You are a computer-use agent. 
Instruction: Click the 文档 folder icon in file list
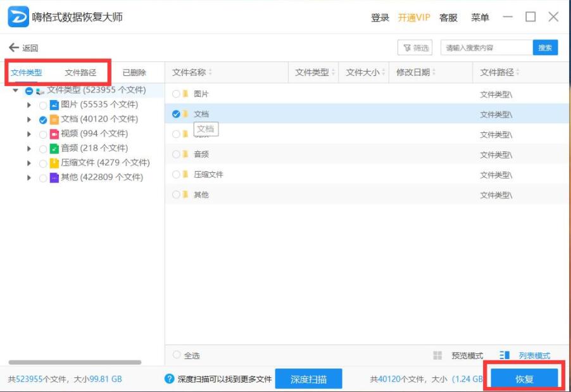185,114
